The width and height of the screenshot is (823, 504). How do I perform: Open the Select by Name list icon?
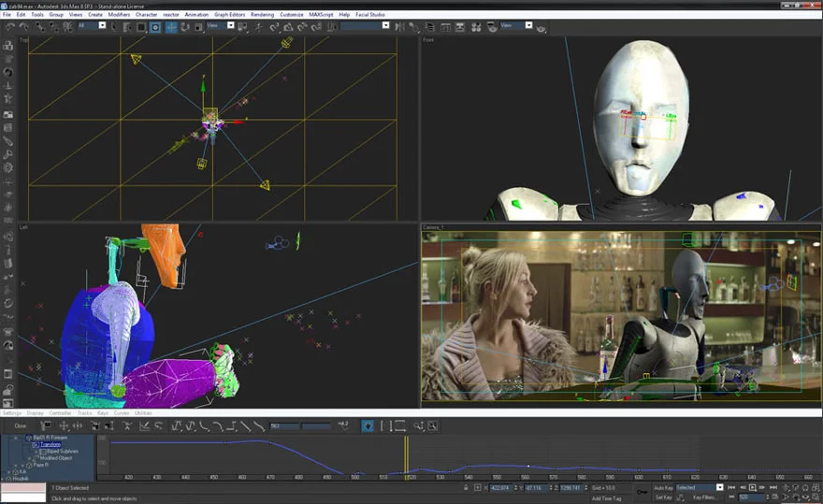(x=127, y=27)
